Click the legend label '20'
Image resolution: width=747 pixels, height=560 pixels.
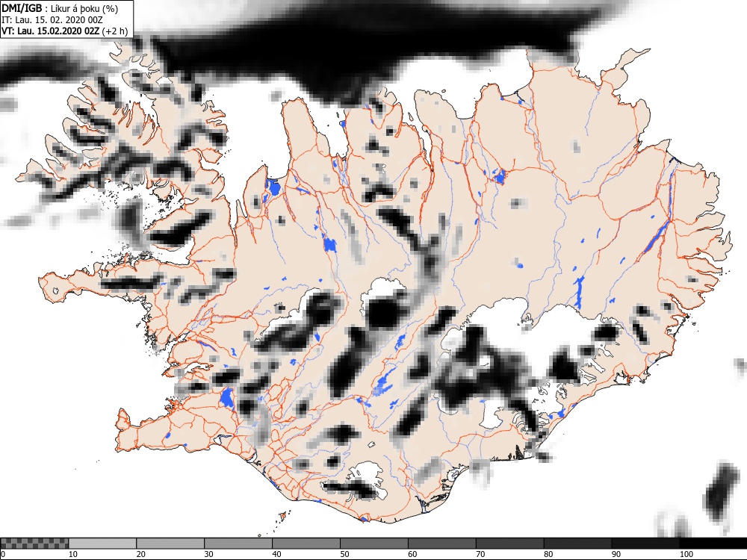[x=141, y=554]
